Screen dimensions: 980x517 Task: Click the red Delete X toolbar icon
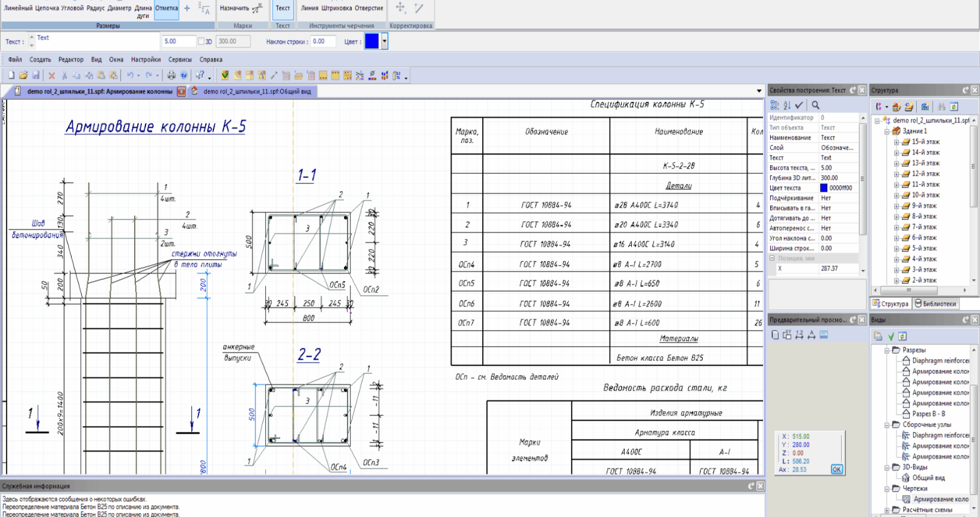(52, 76)
